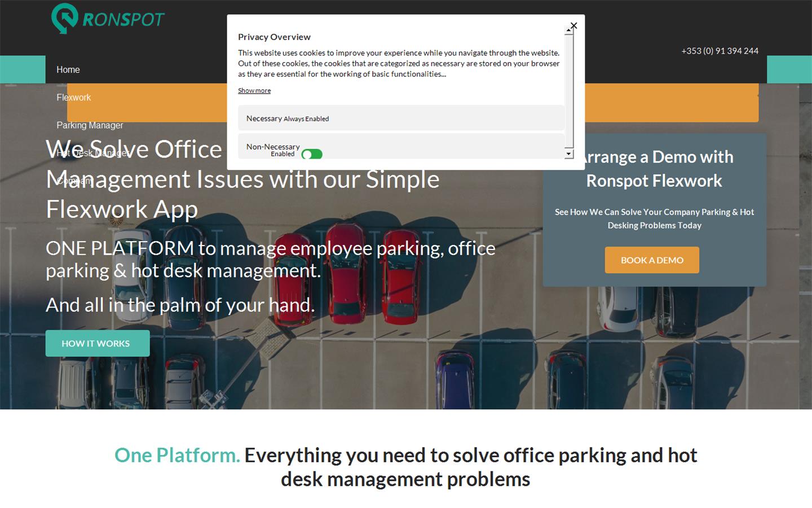The image size is (812, 508).
Task: Click the scrollbar up arrow in privacy dialog
Action: click(569, 31)
